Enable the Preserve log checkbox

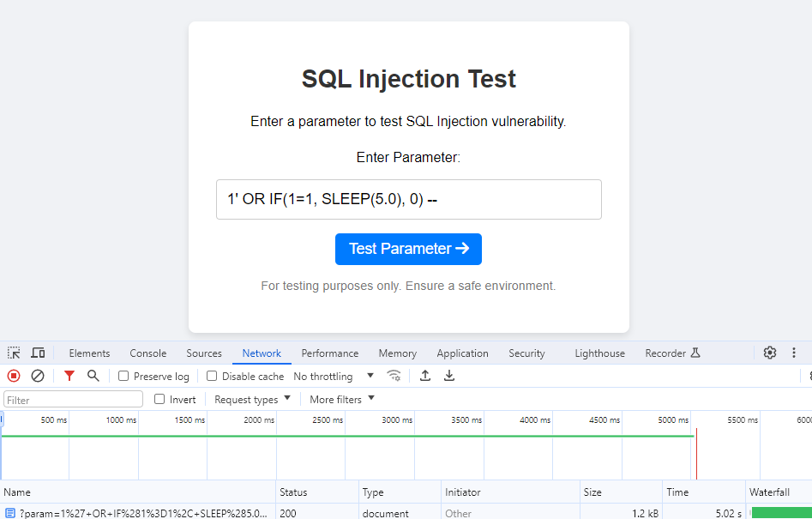[x=123, y=377]
